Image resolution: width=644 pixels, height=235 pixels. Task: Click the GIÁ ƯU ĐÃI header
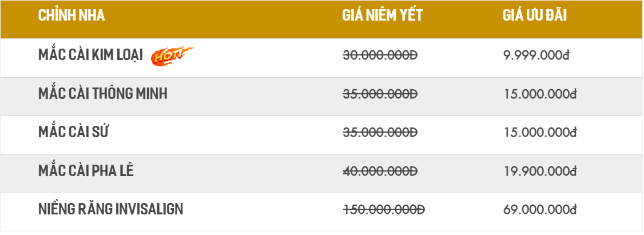click(x=535, y=15)
